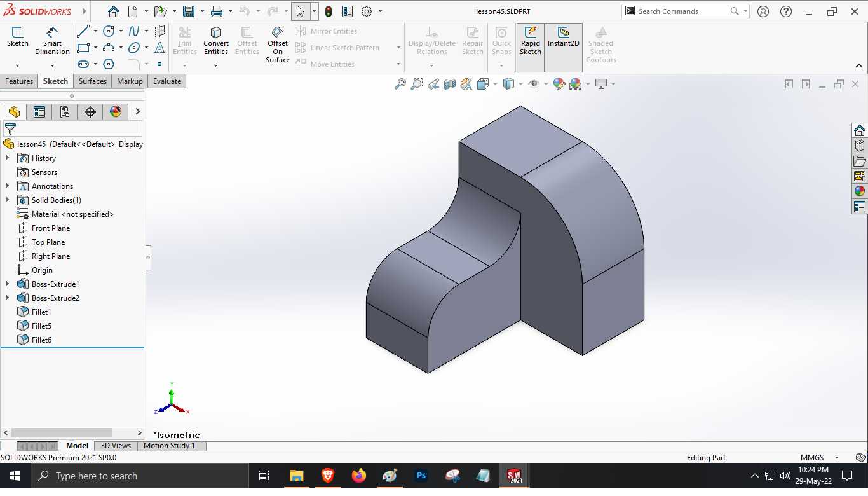Viewport: 868px width, 496px height.
Task: Click the Plane icon in the Sketch toolbar
Action: click(x=159, y=31)
